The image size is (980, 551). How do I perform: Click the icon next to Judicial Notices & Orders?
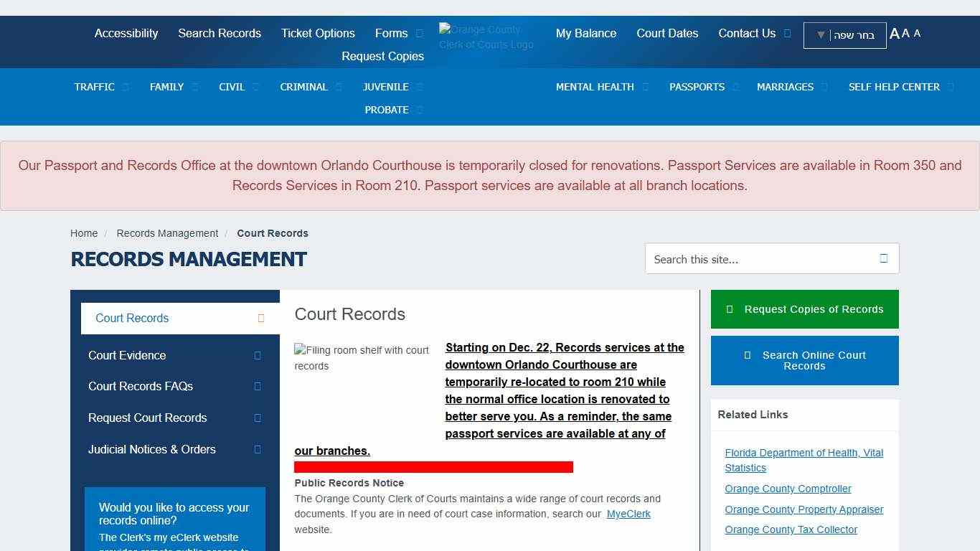[x=258, y=450]
